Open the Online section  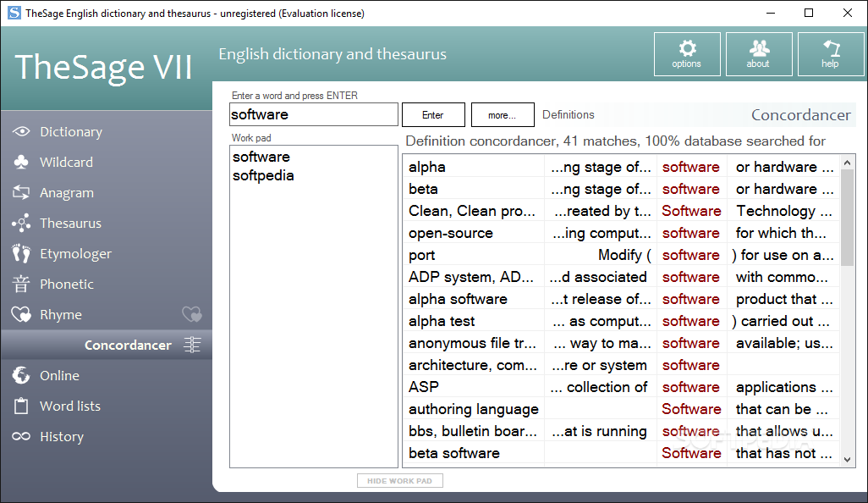[60, 376]
